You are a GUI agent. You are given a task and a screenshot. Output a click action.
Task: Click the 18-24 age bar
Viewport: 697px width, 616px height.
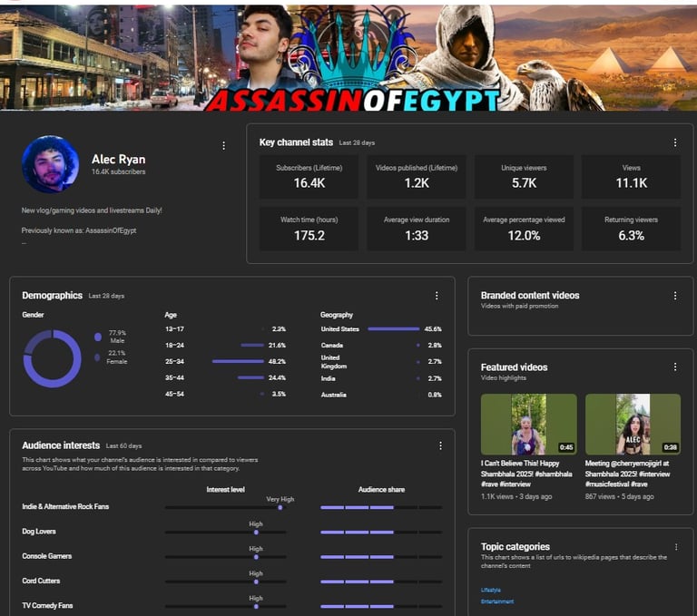(252, 345)
